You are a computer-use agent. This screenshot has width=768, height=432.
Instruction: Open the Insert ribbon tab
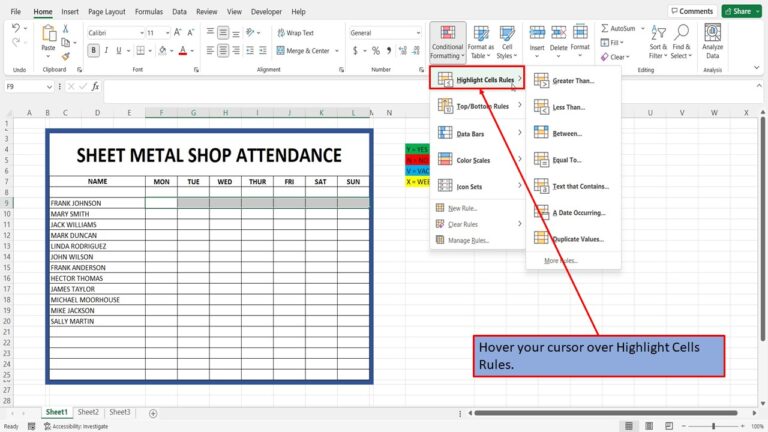[70, 11]
